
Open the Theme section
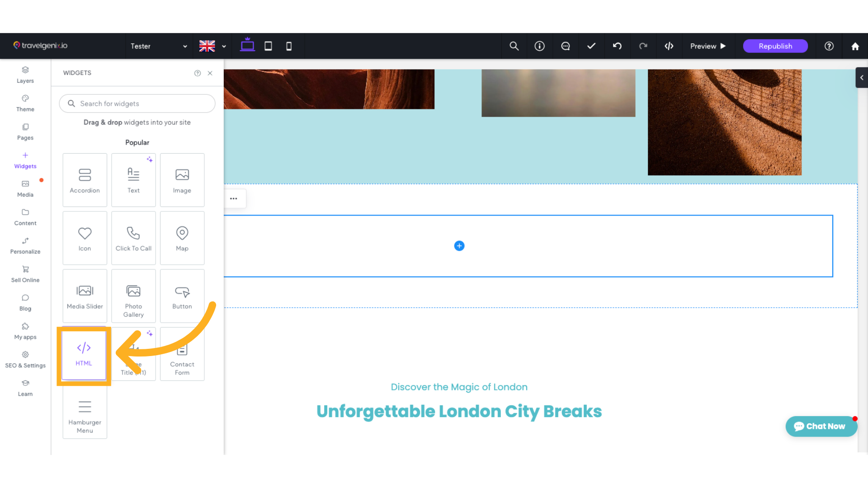[x=25, y=103]
